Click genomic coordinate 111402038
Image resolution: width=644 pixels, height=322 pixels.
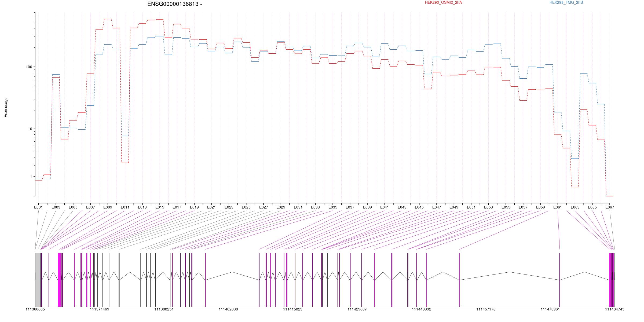coord(228,309)
